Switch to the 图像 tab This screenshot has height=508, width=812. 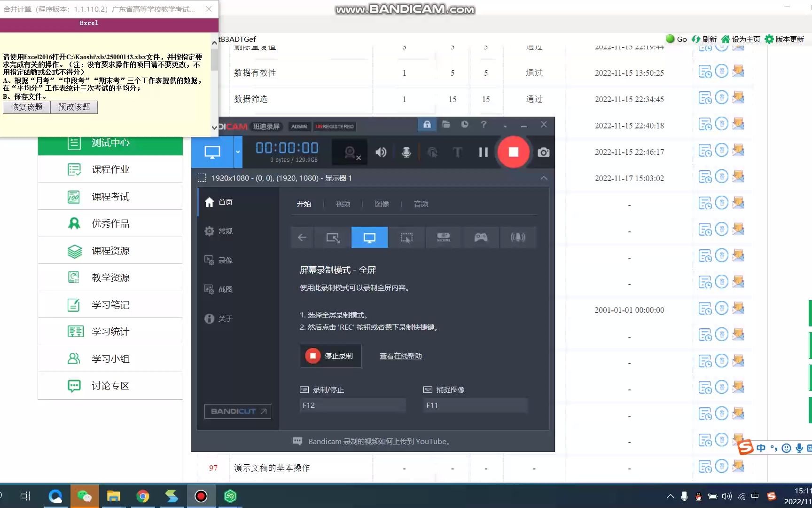382,204
